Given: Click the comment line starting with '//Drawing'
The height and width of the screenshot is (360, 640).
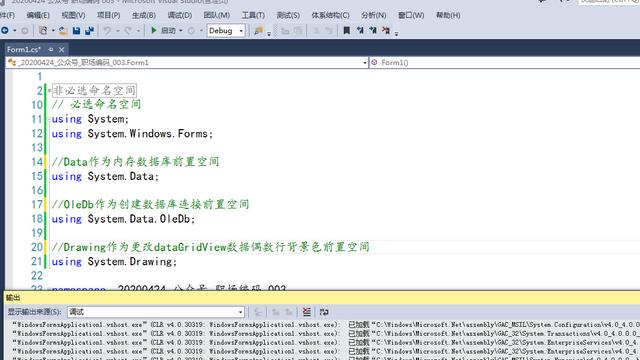Looking at the screenshot, I should [x=211, y=247].
